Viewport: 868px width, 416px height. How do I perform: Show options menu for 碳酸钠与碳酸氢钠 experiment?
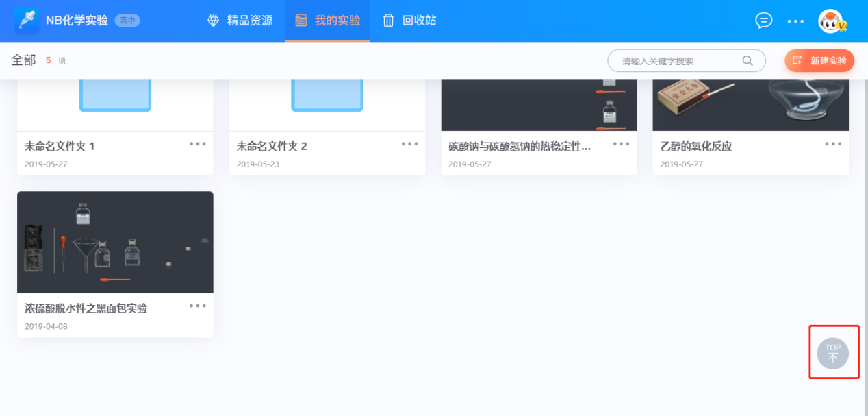coord(621,144)
